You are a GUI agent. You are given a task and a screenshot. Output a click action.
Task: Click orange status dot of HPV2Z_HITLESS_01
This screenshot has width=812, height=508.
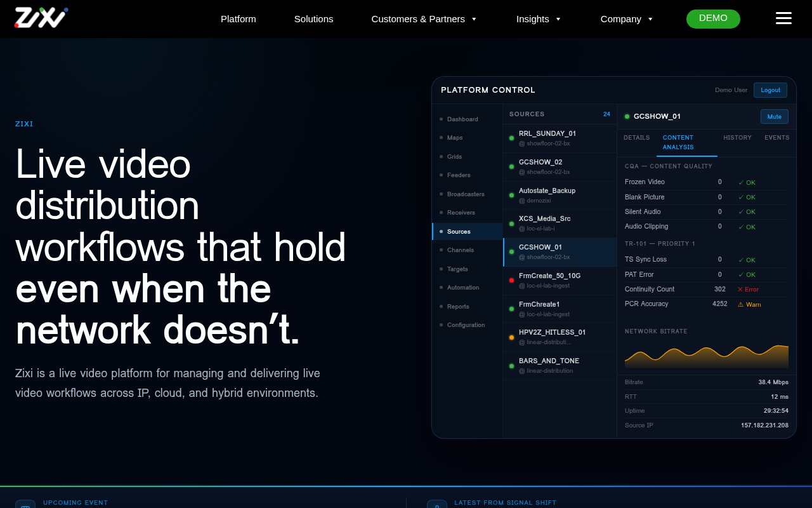511,338
